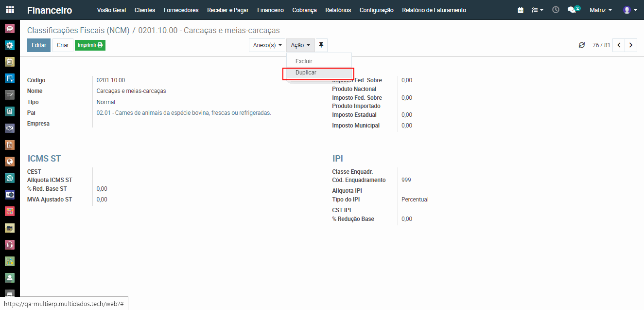This screenshot has height=310, width=644.
Task: Click the refresh record icon
Action: point(582,45)
